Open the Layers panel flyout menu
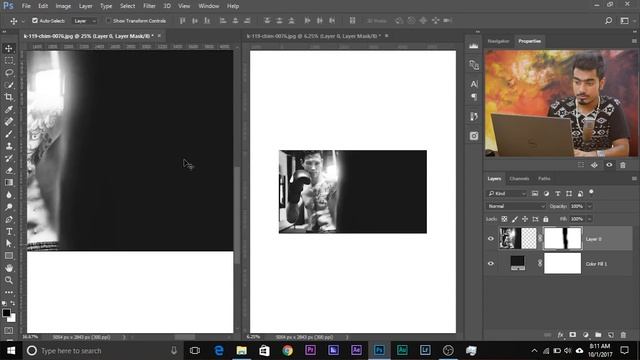The width and height of the screenshot is (640, 360). 634,178
